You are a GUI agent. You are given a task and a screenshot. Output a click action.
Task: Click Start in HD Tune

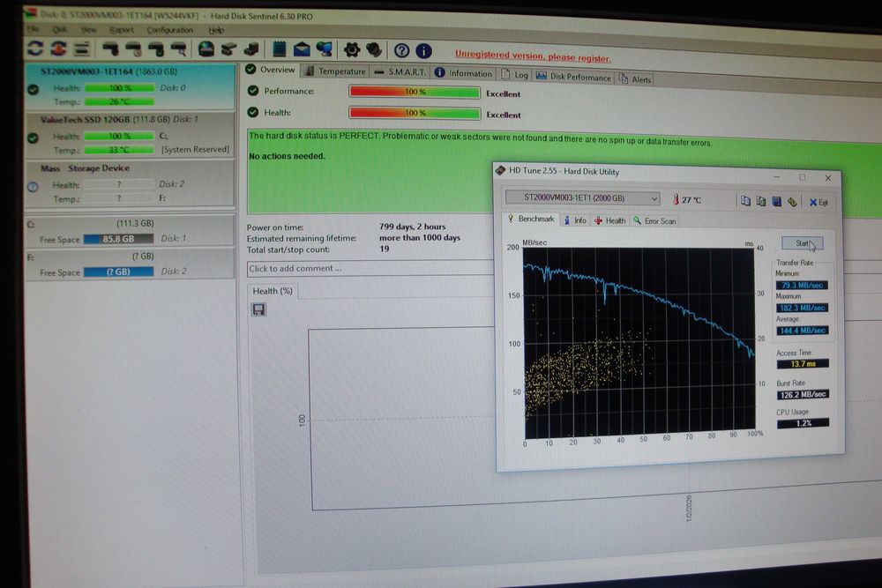tap(802, 243)
